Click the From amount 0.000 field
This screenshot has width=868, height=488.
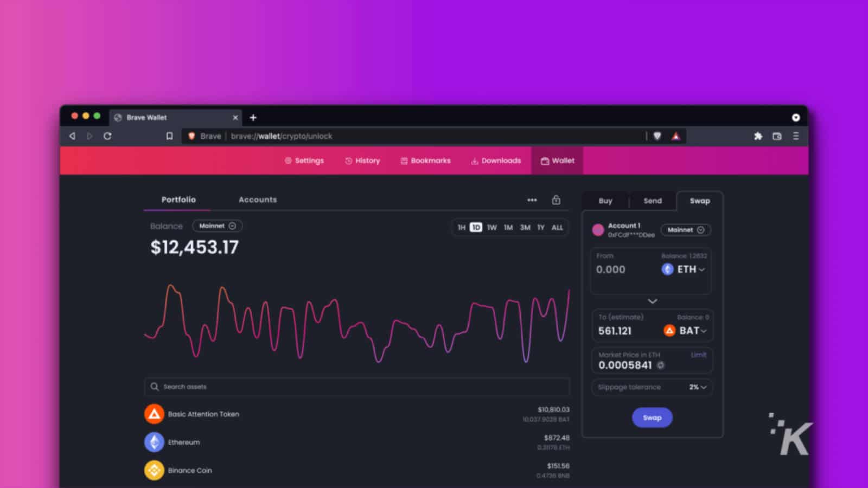coord(611,269)
